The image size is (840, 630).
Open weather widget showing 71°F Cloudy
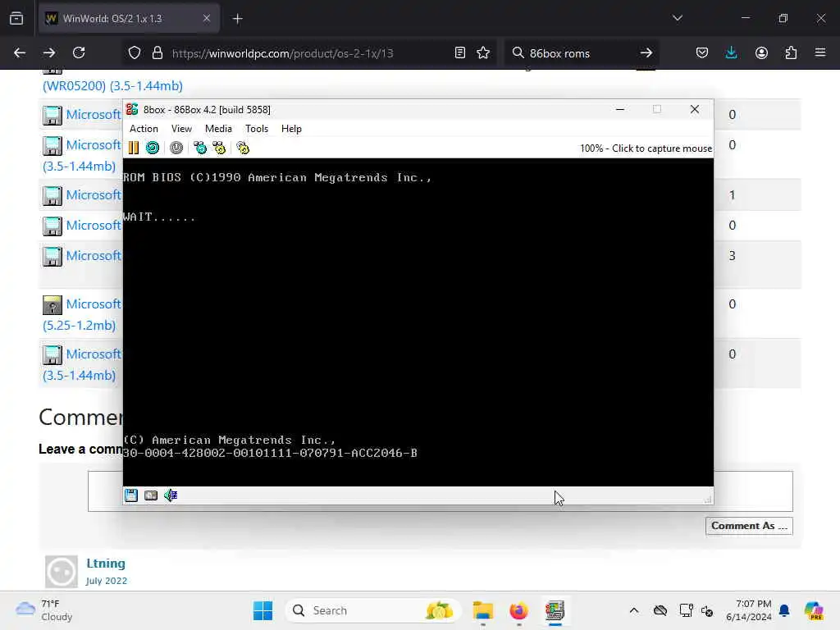(x=44, y=610)
